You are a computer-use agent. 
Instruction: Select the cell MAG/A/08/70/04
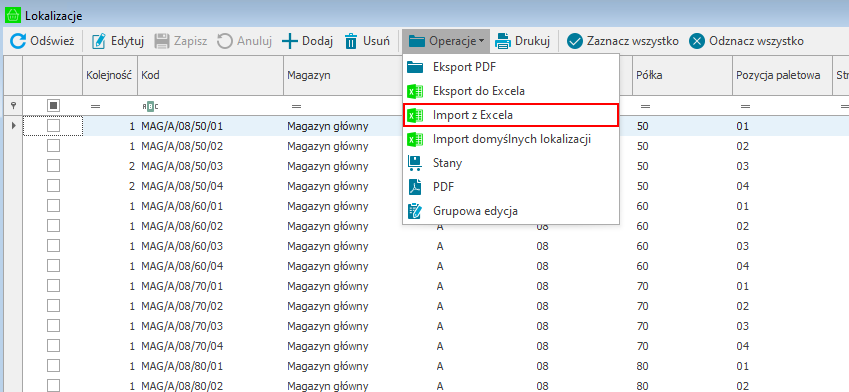[x=211, y=345]
